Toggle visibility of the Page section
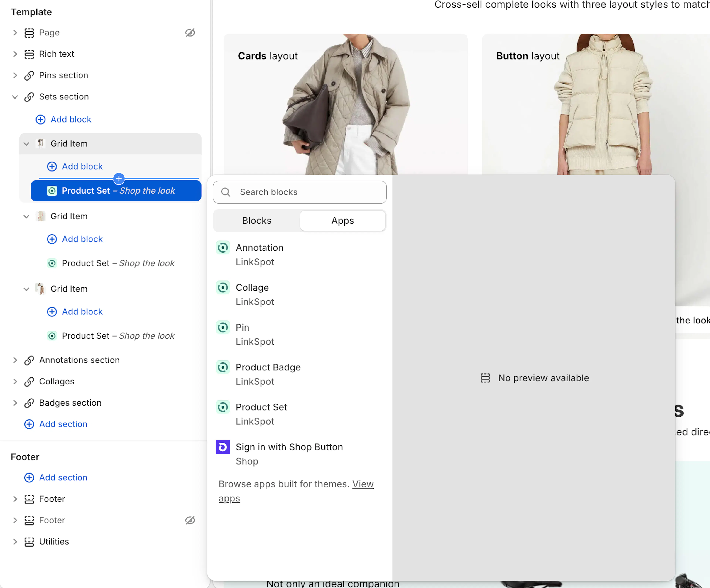 pyautogui.click(x=190, y=33)
